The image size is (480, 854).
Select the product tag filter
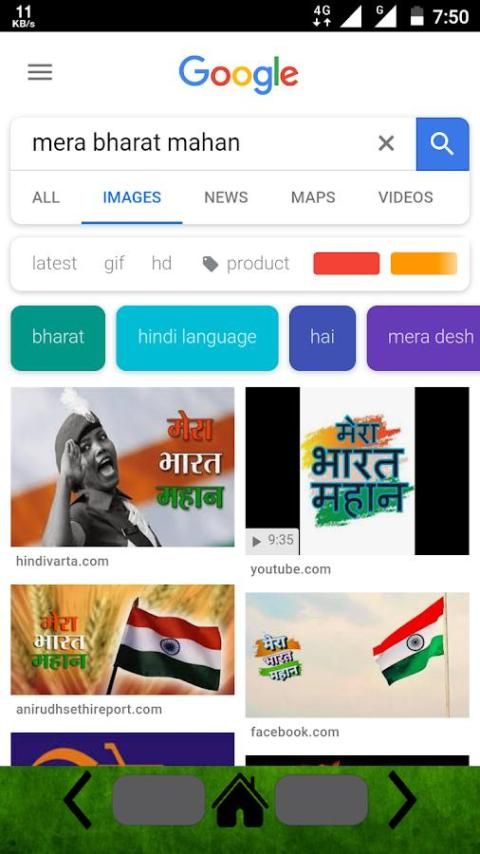(246, 264)
